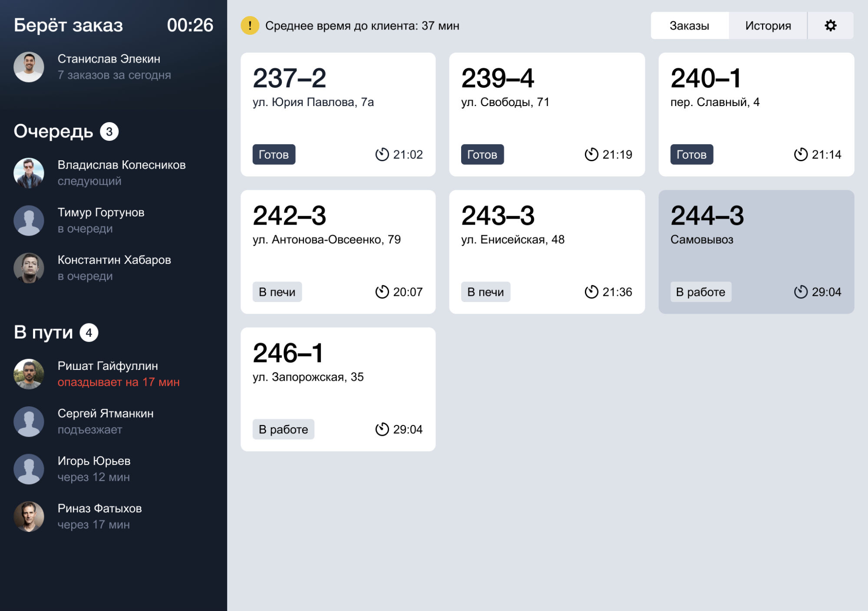Click Владислав Колесников's avatar photo
Viewport: 868px width, 611px height.
click(29, 173)
